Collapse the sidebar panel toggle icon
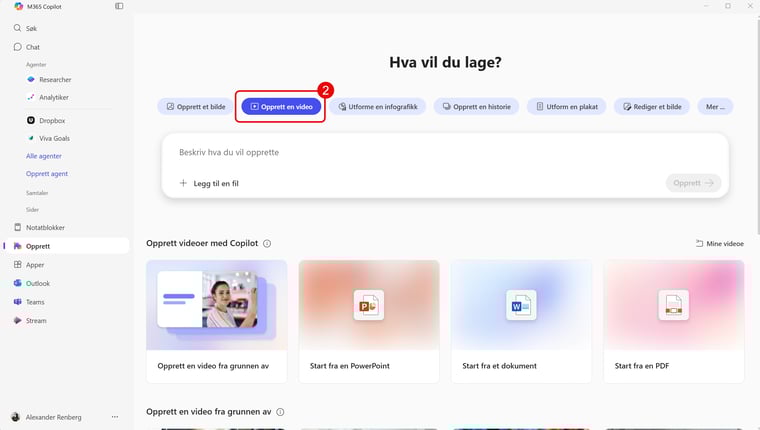This screenshot has height=430, width=760. [119, 6]
